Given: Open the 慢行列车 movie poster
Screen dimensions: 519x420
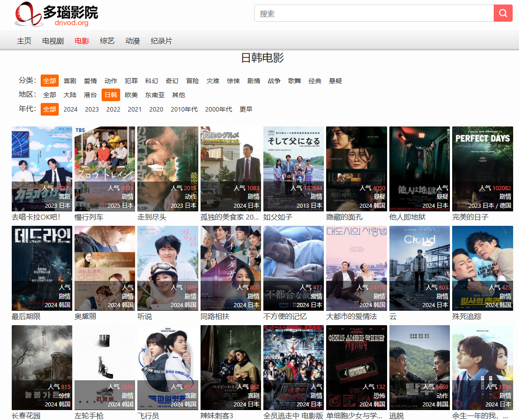Looking at the screenshot, I should (105, 169).
